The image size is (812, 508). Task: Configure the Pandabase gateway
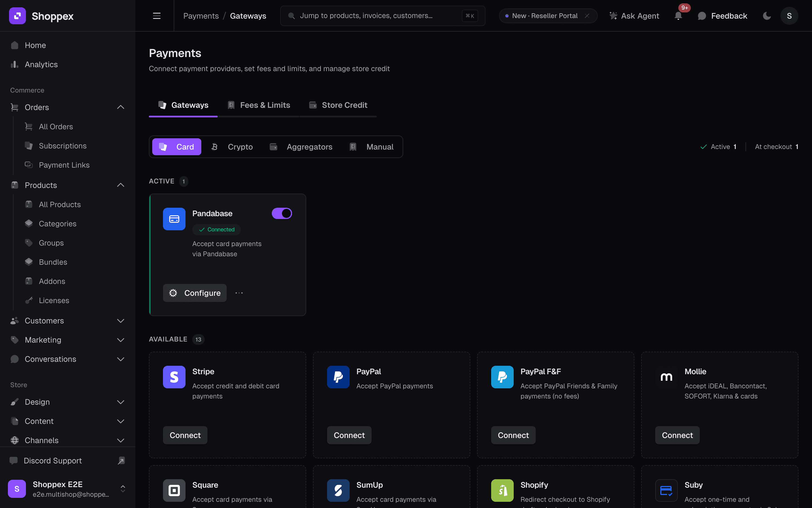(x=195, y=293)
